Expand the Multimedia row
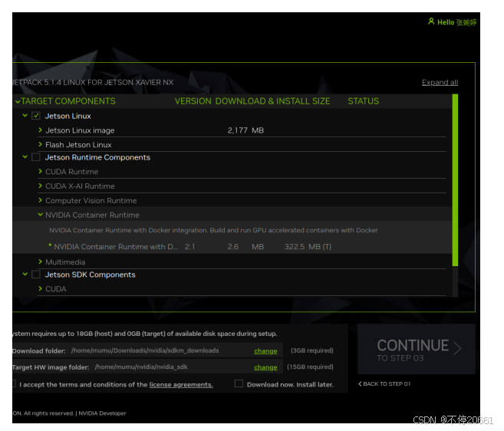 pos(40,262)
